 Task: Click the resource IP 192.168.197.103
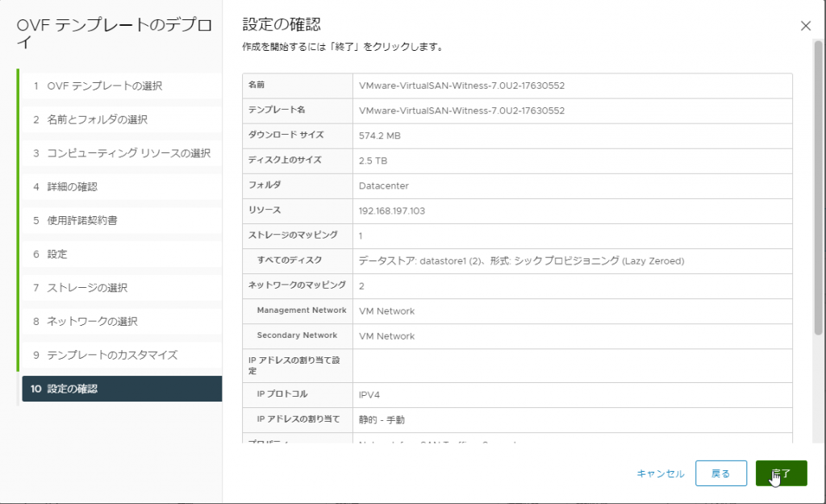392,211
